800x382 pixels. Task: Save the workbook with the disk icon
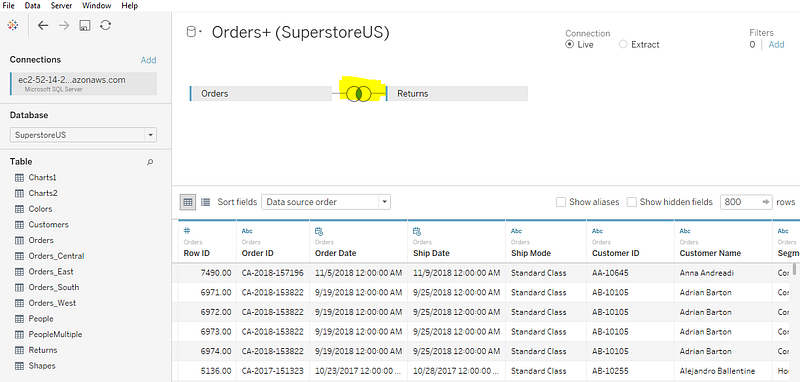click(85, 26)
